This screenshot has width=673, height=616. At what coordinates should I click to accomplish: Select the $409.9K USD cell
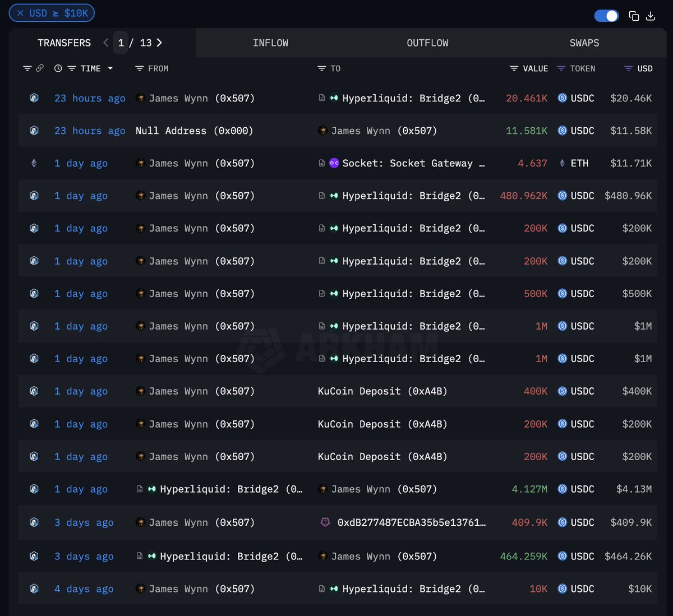(631, 522)
